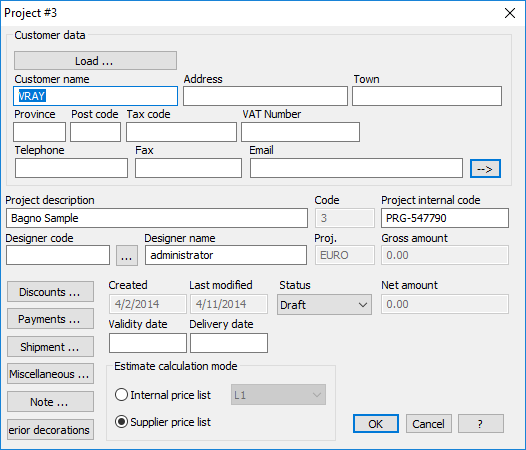Screen dimensions: 526x450
Task: Confirm the dialog with OK
Action: tap(376, 423)
